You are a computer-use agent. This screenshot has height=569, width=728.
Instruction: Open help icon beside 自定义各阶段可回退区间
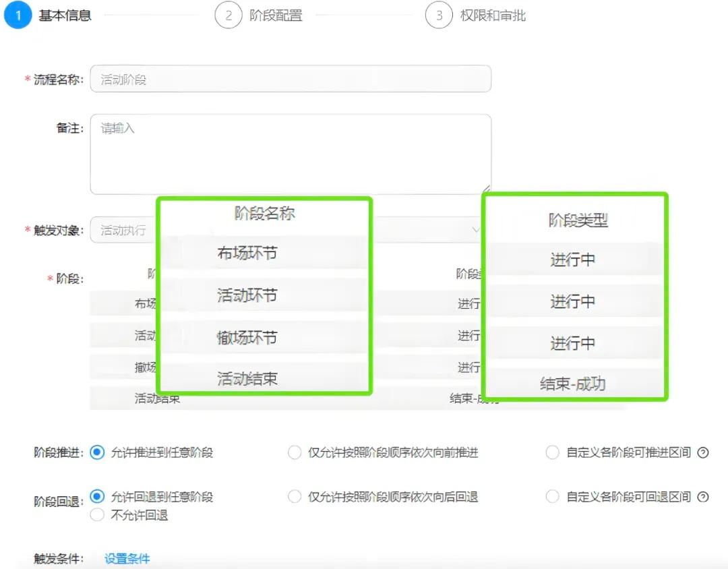[x=702, y=497]
